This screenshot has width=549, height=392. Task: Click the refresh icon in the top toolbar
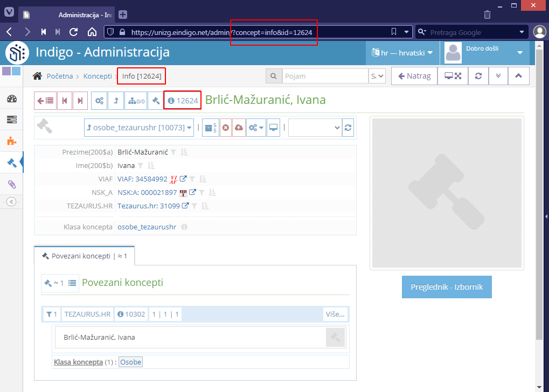click(x=477, y=76)
